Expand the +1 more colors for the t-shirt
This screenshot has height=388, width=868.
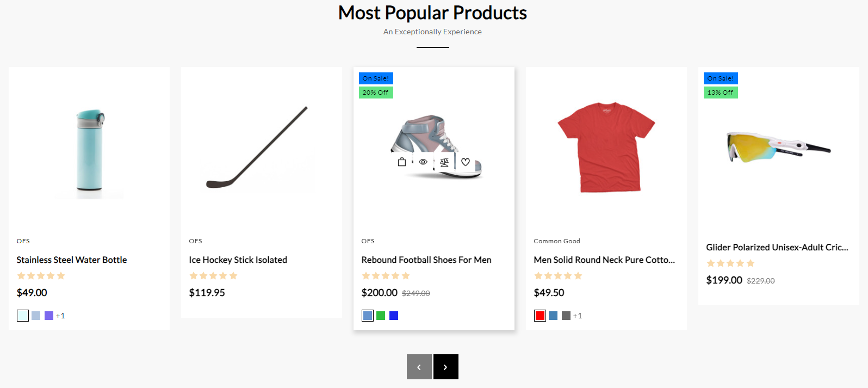coord(578,316)
